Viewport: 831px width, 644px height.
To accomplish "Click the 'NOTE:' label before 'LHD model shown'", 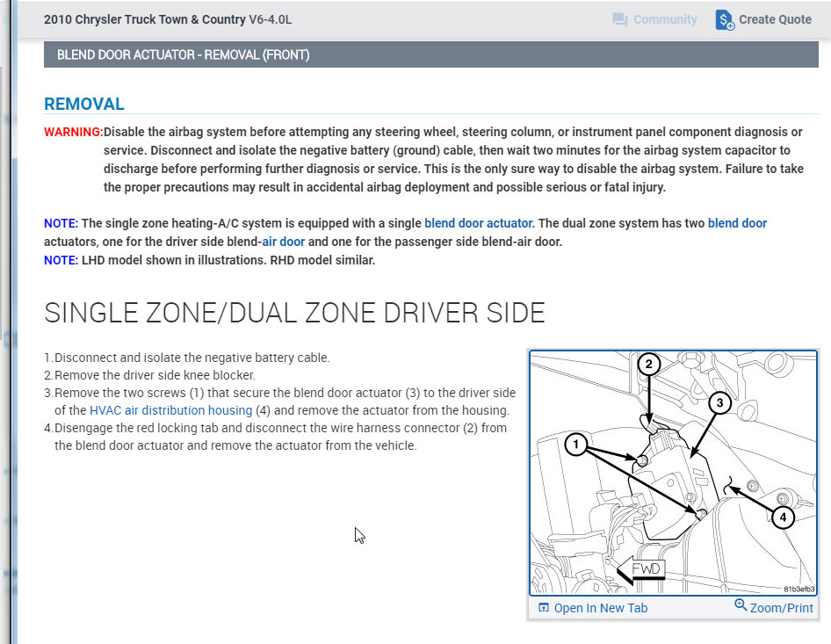I will click(x=61, y=260).
